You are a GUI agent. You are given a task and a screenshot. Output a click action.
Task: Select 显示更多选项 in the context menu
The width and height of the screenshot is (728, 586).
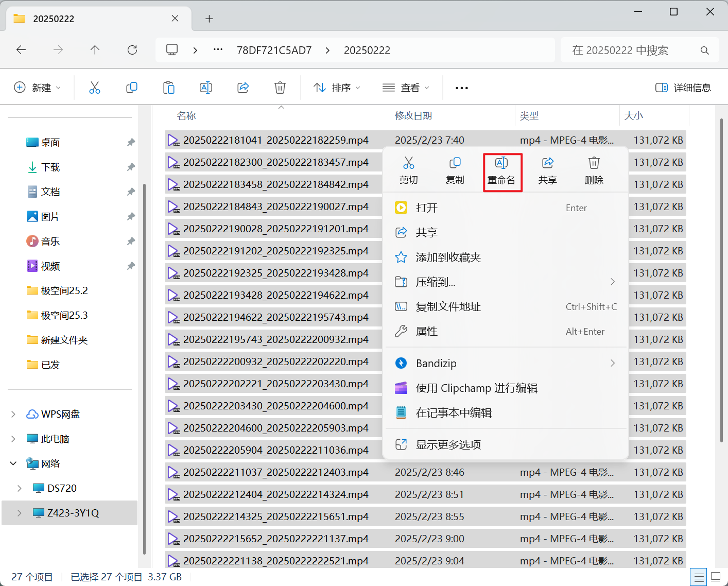(506, 444)
